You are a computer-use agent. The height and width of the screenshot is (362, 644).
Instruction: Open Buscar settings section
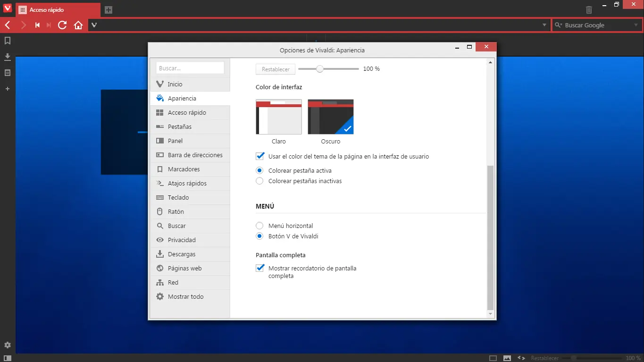point(190,226)
